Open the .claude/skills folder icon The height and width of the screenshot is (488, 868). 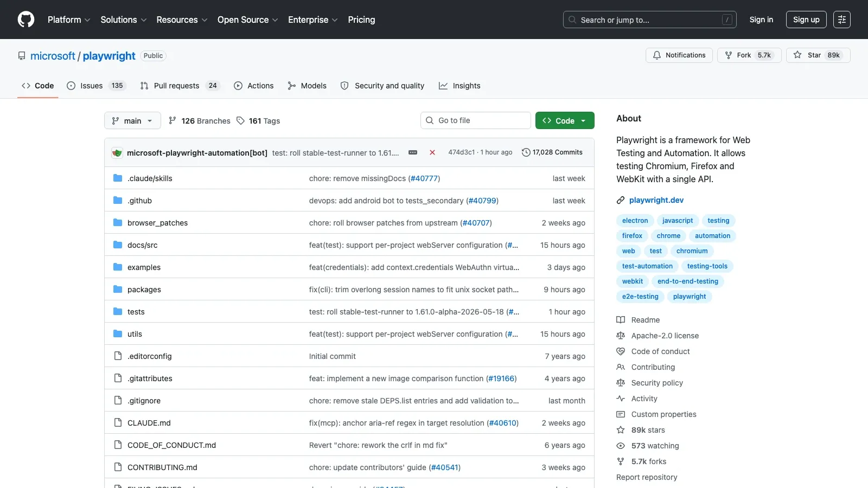click(118, 178)
